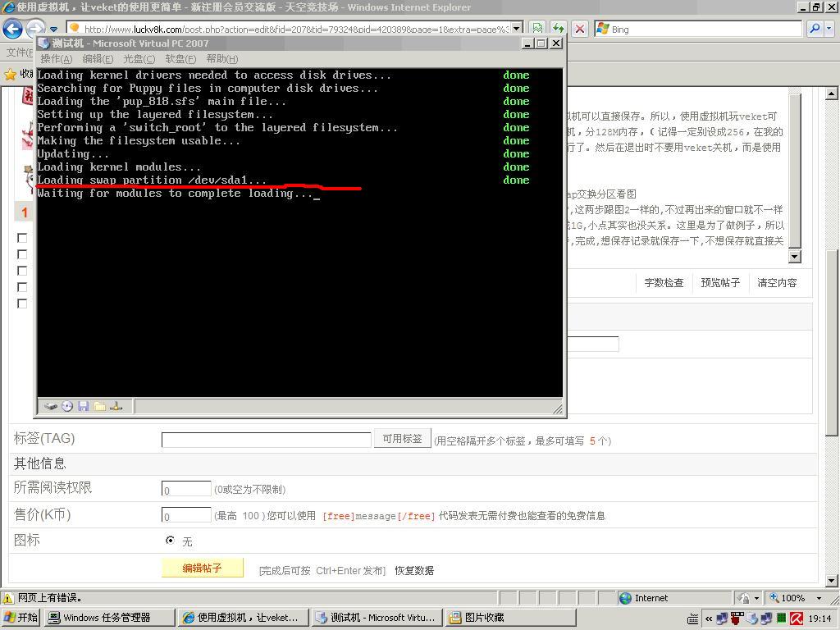Tick the third checkbox in the left column

[22, 271]
